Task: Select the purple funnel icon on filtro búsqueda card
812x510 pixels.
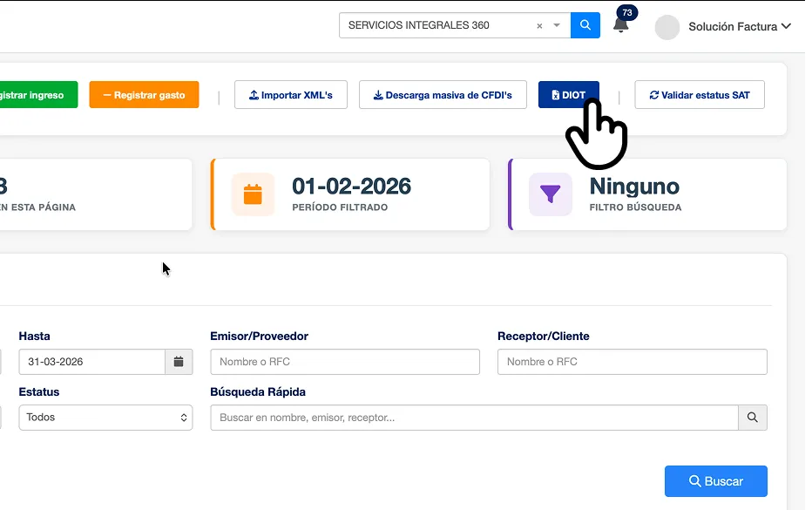Action: coord(550,194)
